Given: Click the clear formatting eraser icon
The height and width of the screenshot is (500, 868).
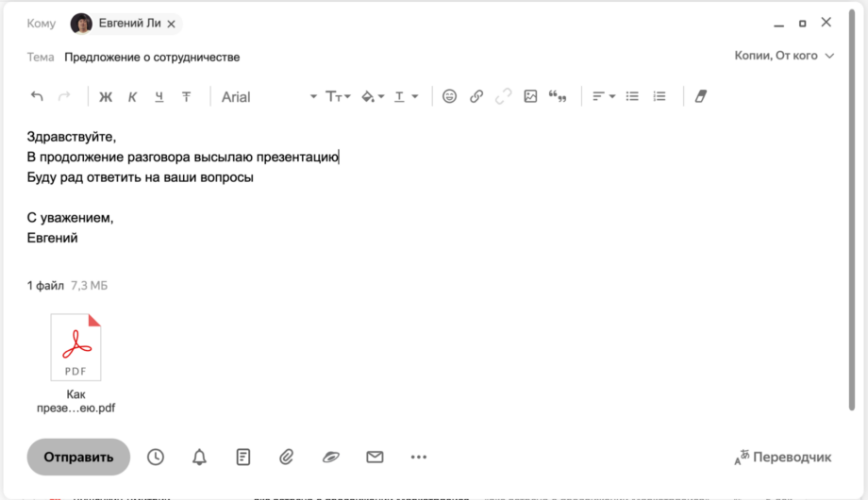Looking at the screenshot, I should (x=700, y=96).
